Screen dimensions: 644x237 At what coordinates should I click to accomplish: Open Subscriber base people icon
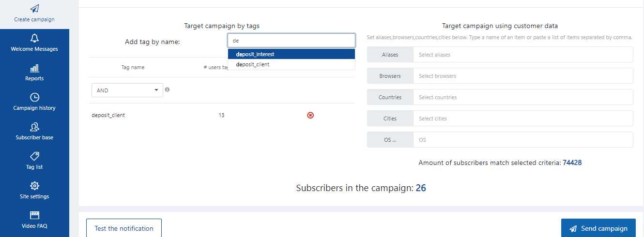point(34,127)
